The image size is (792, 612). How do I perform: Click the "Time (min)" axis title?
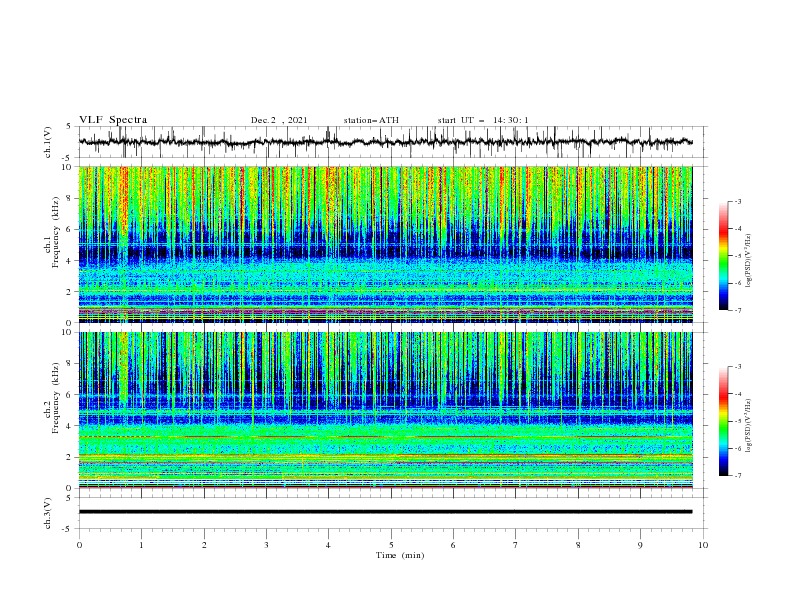[400, 555]
